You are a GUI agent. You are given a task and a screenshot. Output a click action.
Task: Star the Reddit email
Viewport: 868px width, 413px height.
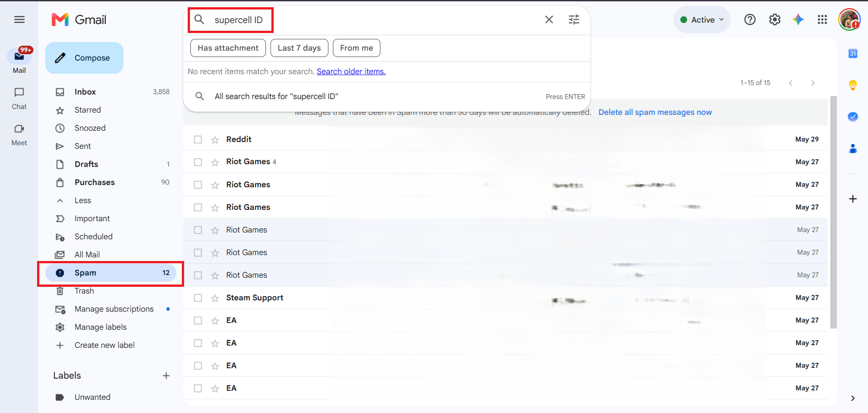pos(215,140)
